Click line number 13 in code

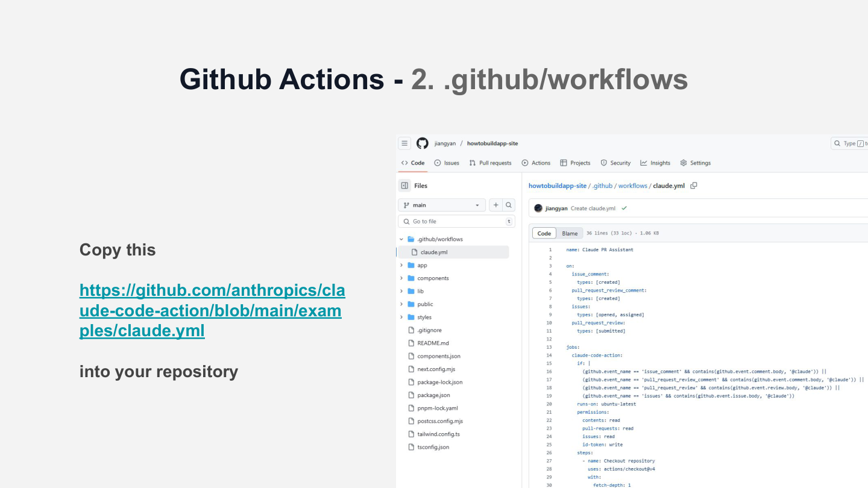[x=549, y=347]
